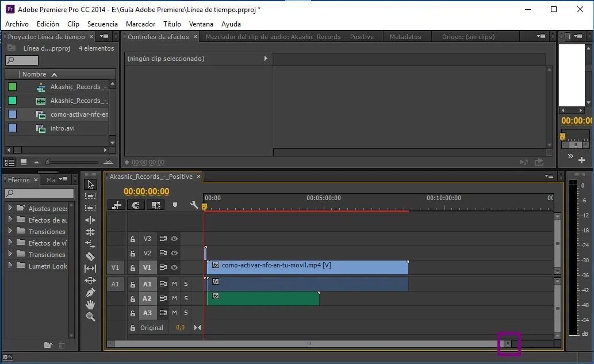Open the Archivo menu
The image size is (594, 364).
coord(17,24)
